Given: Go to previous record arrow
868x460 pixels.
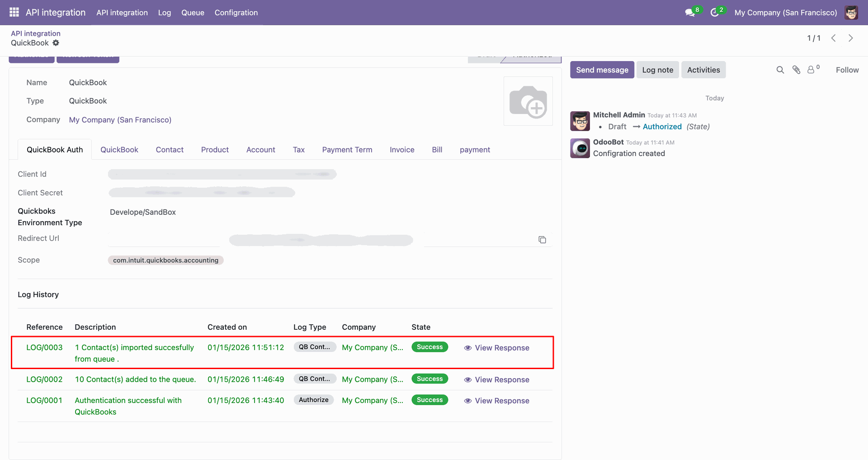Looking at the screenshot, I should 834,38.
